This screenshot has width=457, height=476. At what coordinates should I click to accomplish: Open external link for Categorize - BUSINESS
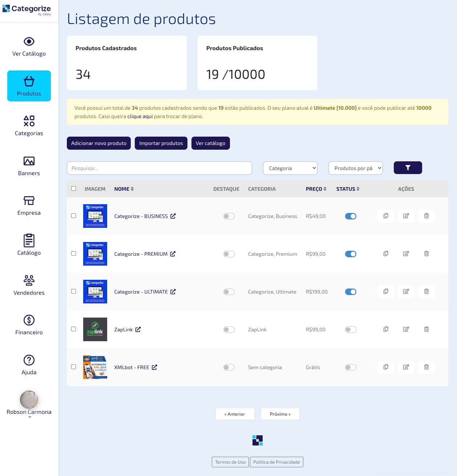pos(173,216)
